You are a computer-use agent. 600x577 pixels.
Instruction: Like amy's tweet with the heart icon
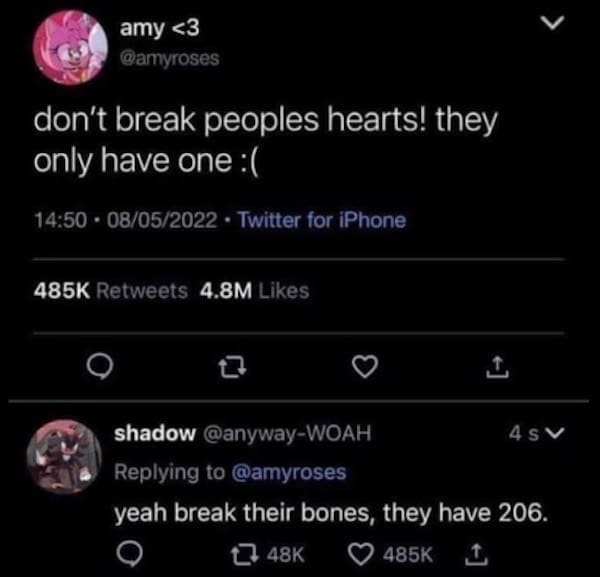[x=365, y=367]
